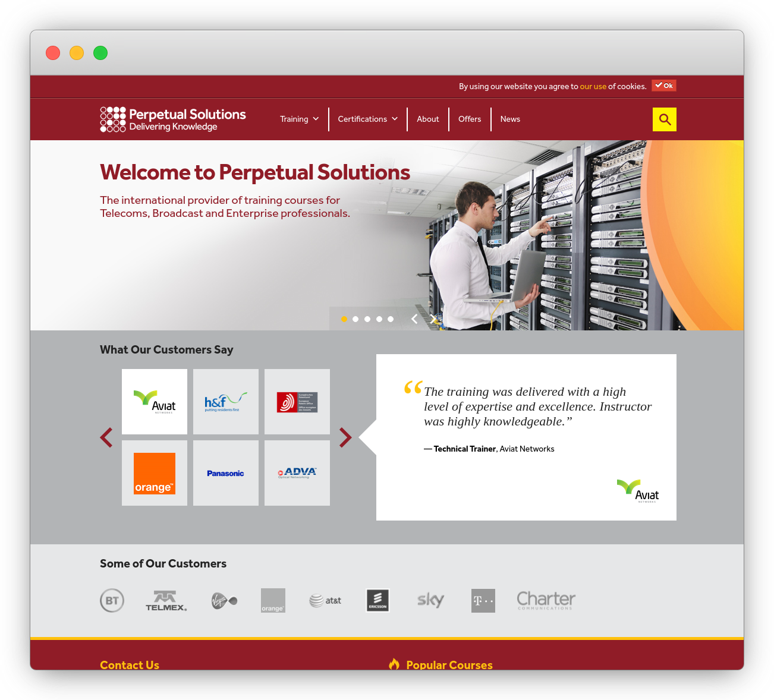The width and height of the screenshot is (774, 700).
Task: Click the green macOS fullscreen button
Action: tap(100, 53)
